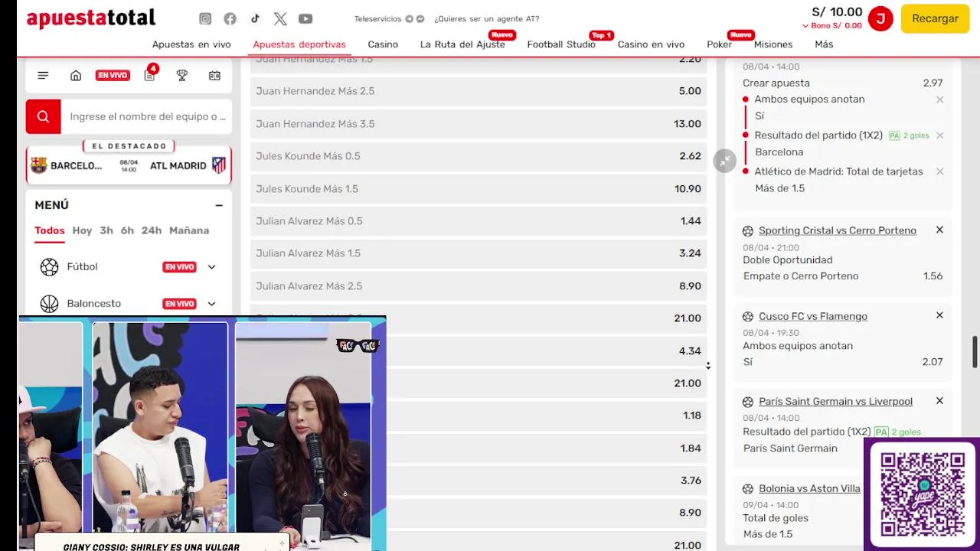Expand the Fútbol sport category

click(211, 267)
